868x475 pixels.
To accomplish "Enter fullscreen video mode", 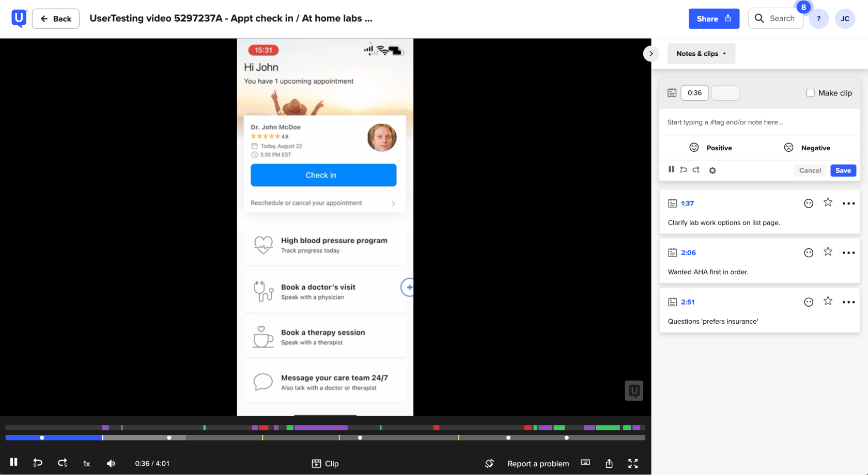I will [633, 464].
